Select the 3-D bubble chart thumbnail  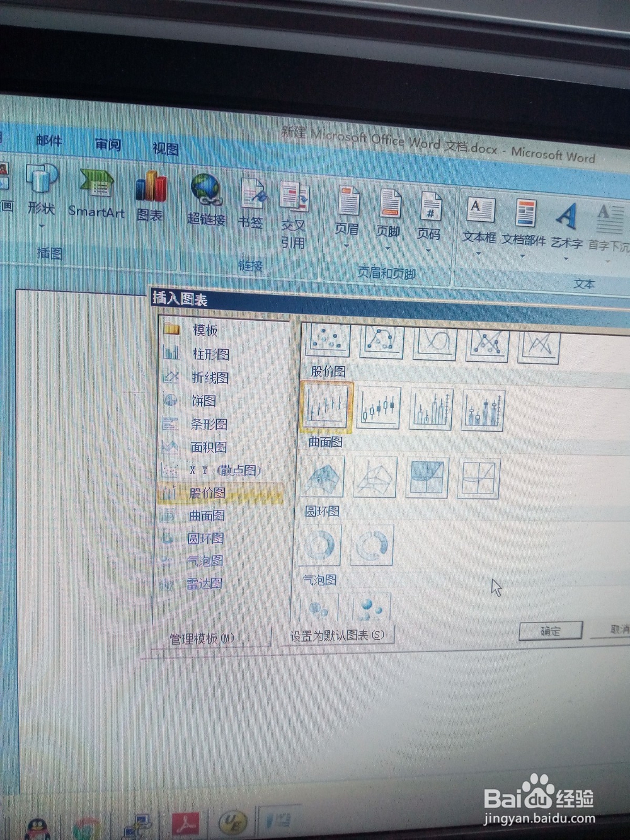point(370,607)
